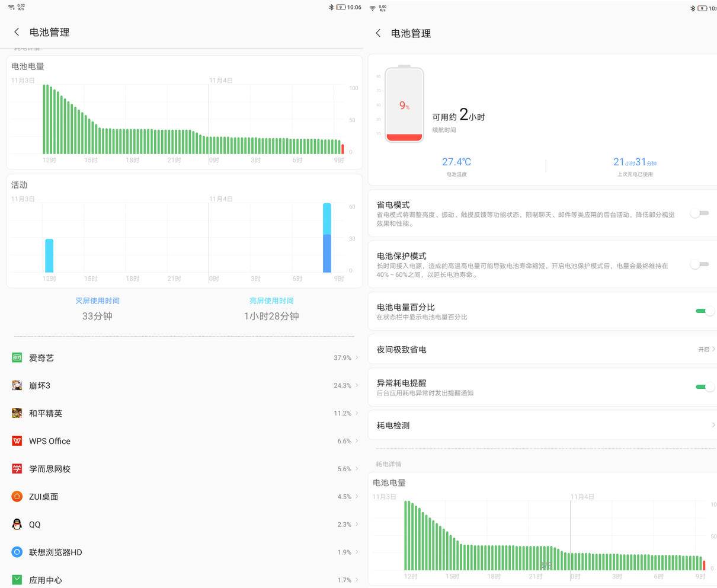Tap cyan 12时 bar in 活动 chart

click(49, 255)
